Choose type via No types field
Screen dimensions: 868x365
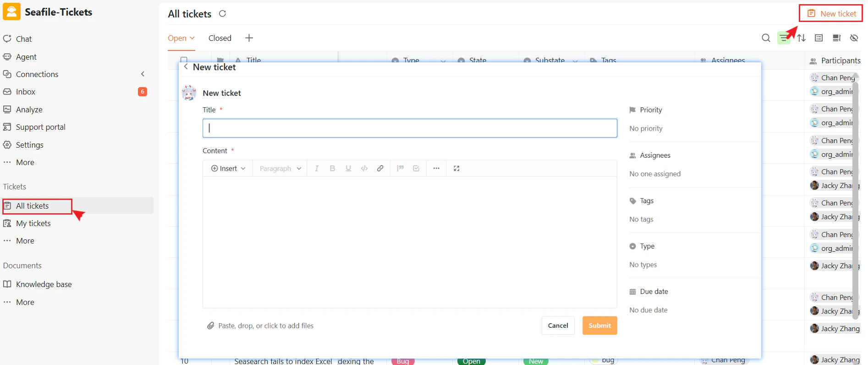(643, 265)
